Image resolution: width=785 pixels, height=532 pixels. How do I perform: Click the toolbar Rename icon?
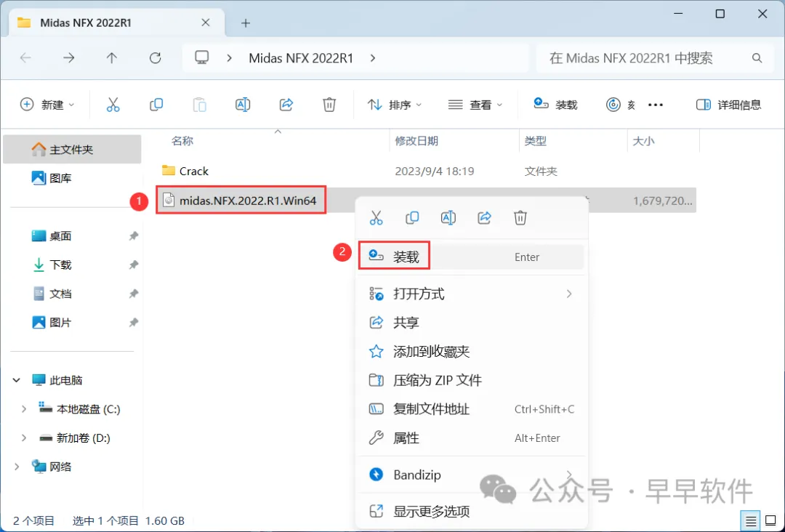coord(243,105)
